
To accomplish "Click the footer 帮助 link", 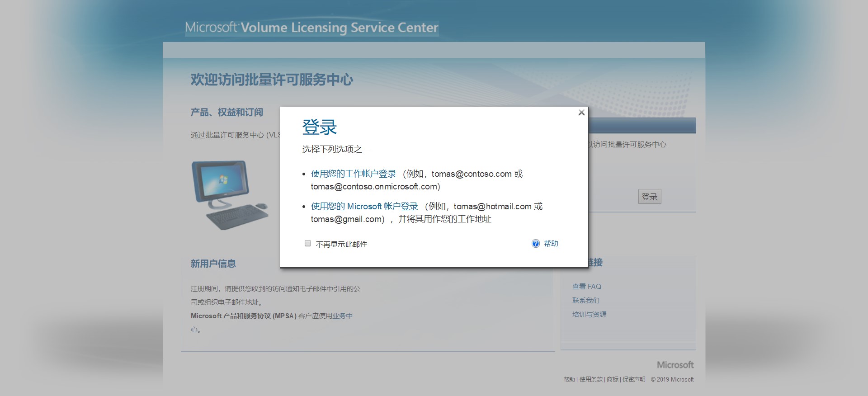I will point(569,379).
